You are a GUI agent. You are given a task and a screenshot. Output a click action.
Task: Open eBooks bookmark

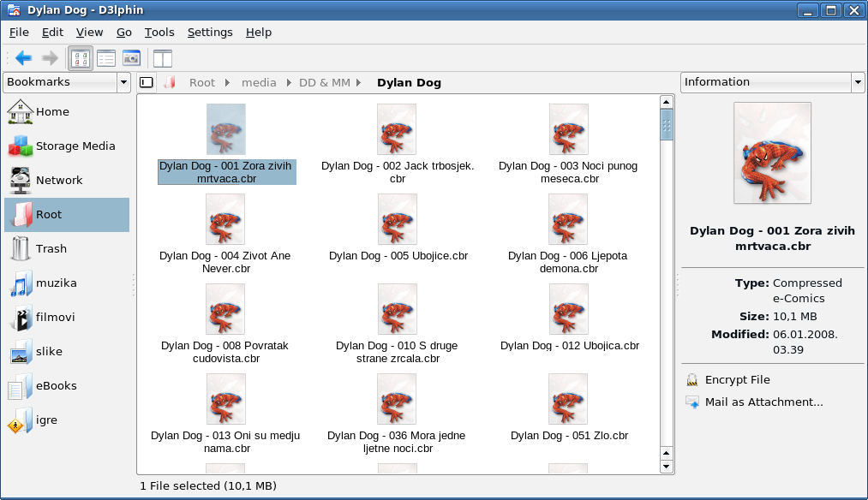point(67,386)
